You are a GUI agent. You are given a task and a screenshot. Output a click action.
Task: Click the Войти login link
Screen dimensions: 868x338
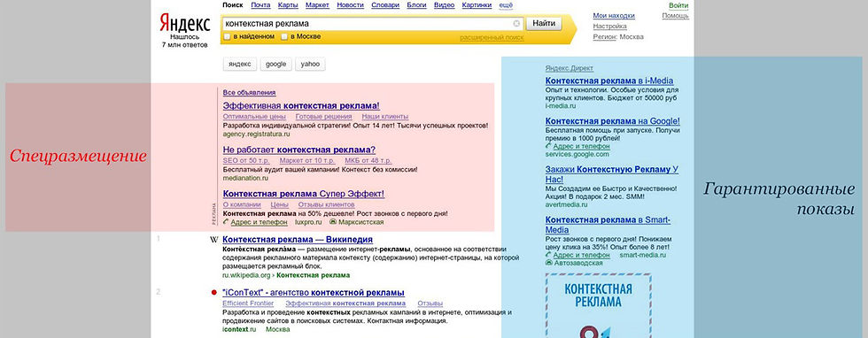[x=678, y=5]
